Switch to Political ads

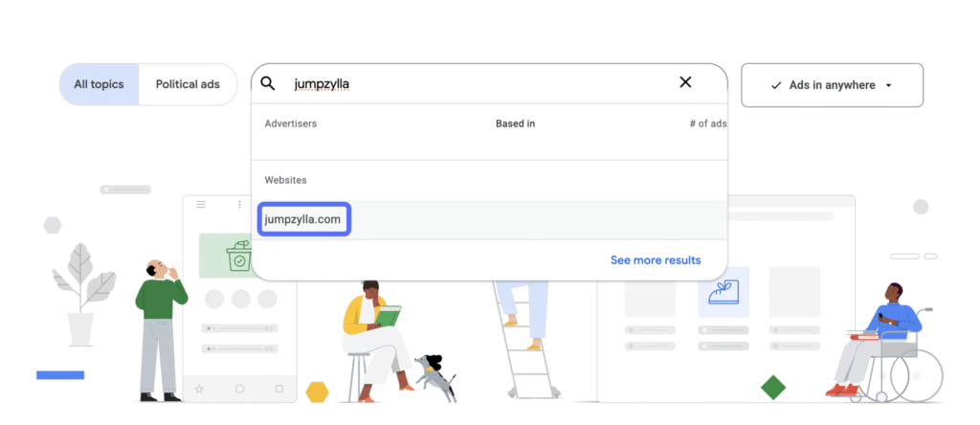pyautogui.click(x=188, y=84)
